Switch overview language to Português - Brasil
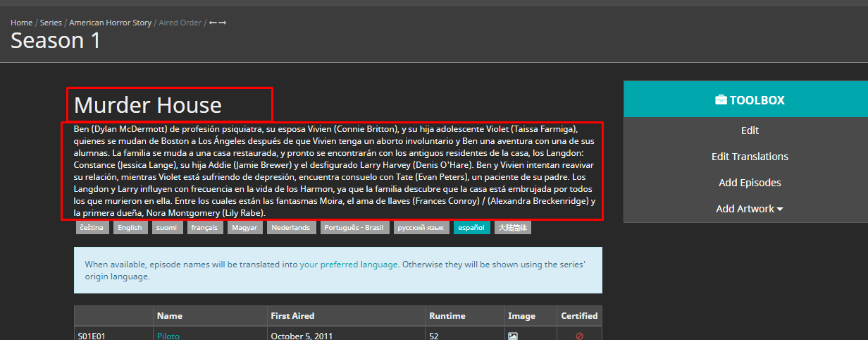The image size is (868, 340). [x=354, y=228]
